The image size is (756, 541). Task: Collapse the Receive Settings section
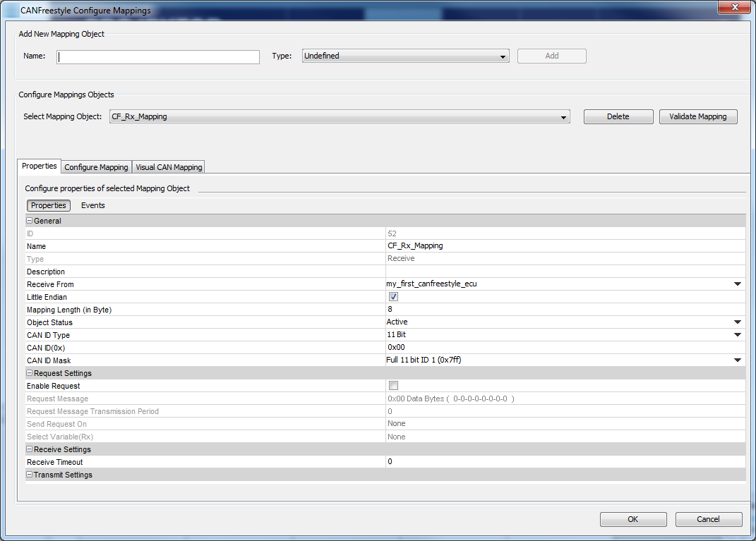[x=30, y=449]
